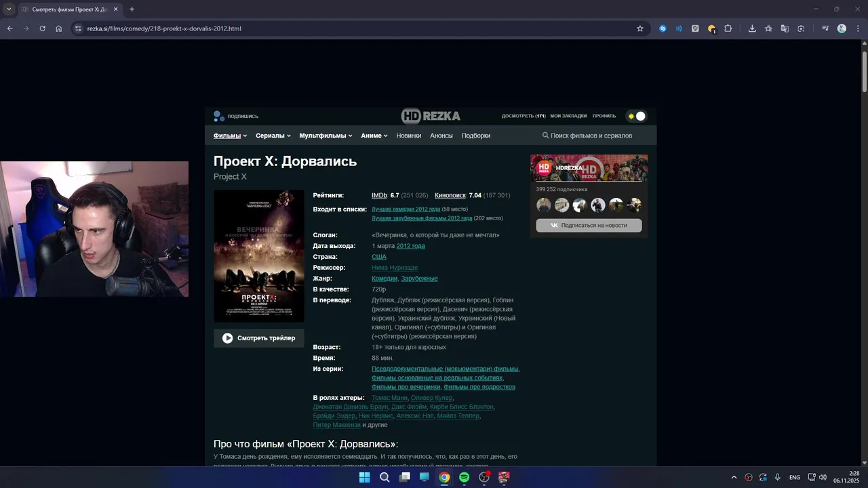Open OBS Studio from the taskbar

pos(484,477)
